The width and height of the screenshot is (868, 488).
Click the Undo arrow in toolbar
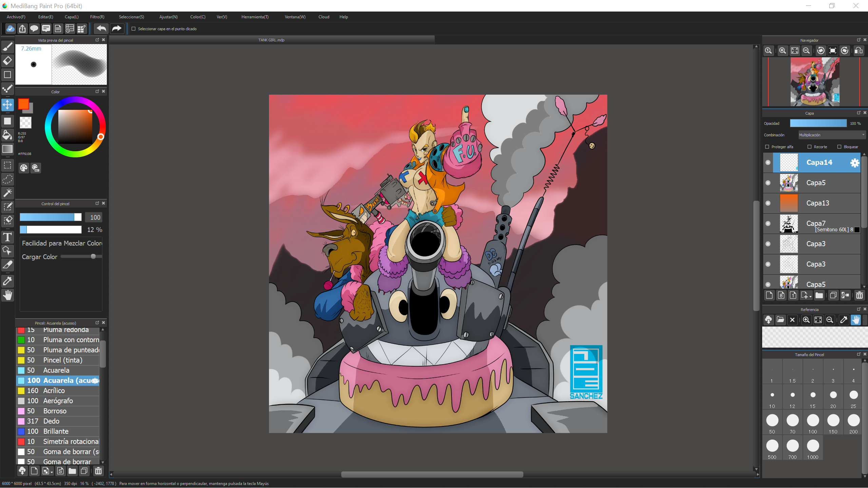(101, 29)
